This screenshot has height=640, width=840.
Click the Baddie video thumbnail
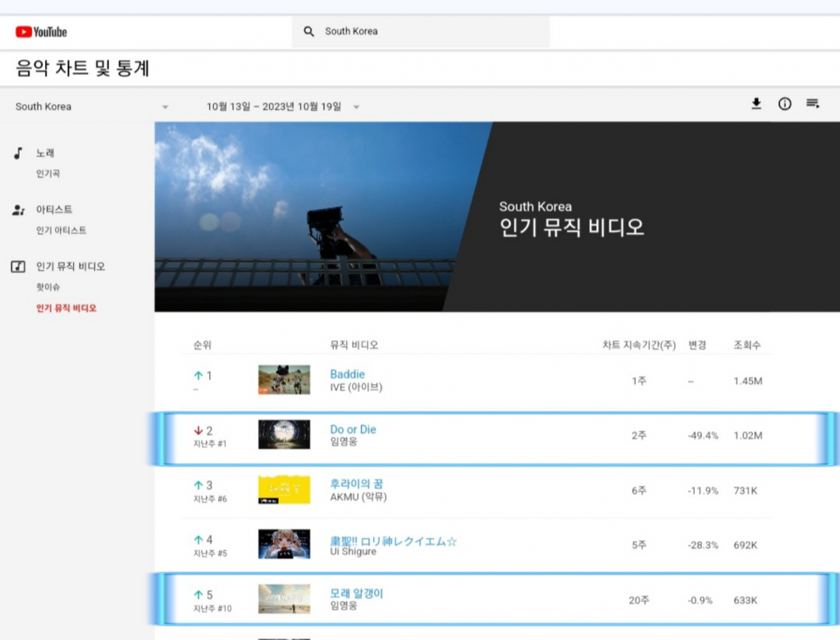[284, 380]
